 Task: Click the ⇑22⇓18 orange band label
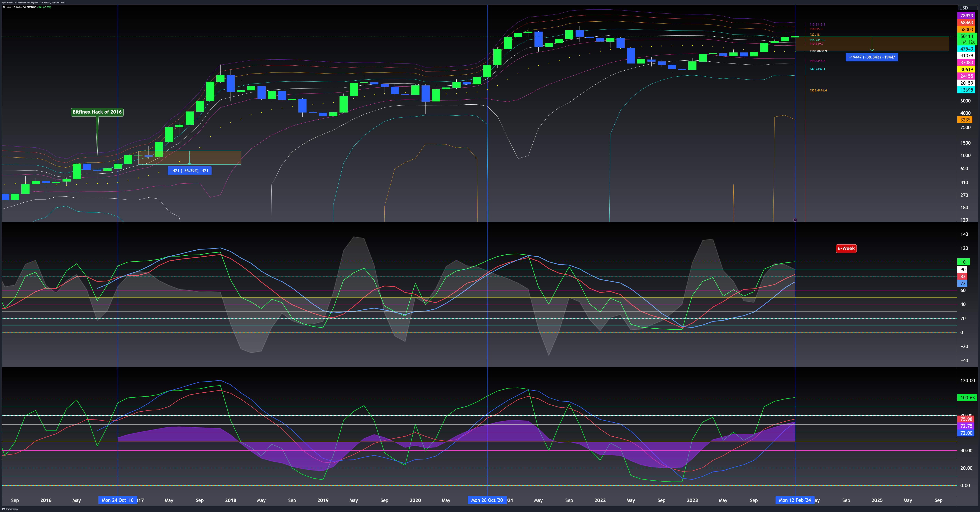[x=815, y=35]
